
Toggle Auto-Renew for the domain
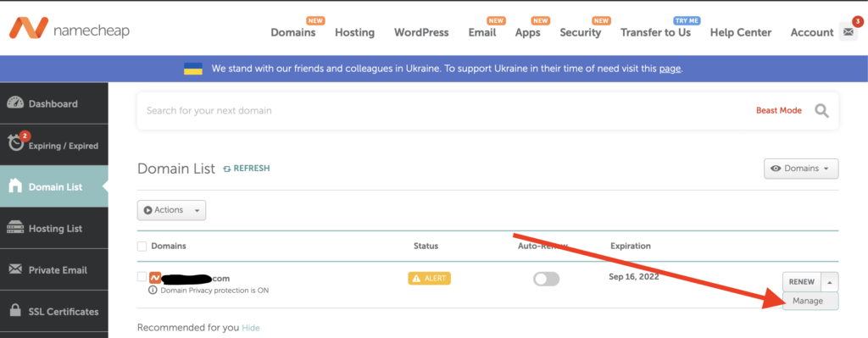[547, 279]
